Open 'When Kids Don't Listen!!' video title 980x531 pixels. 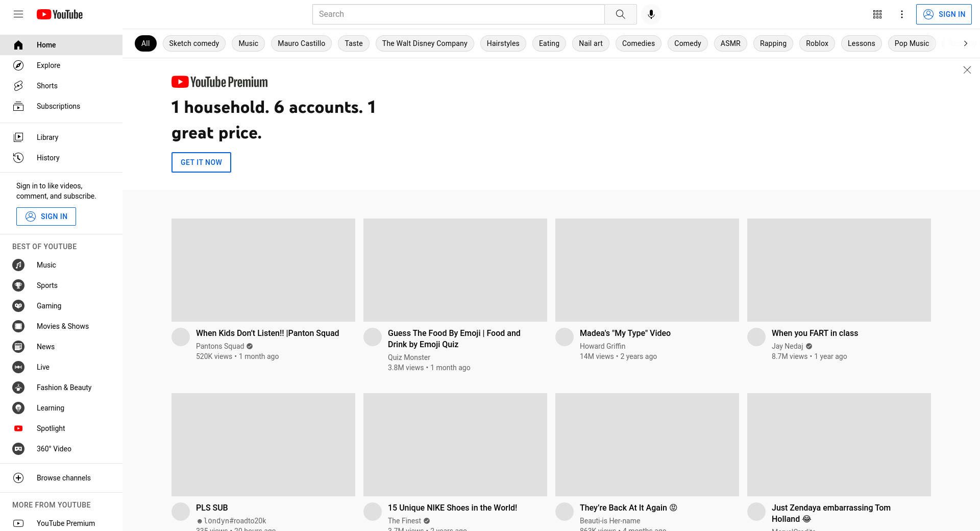pos(267,333)
